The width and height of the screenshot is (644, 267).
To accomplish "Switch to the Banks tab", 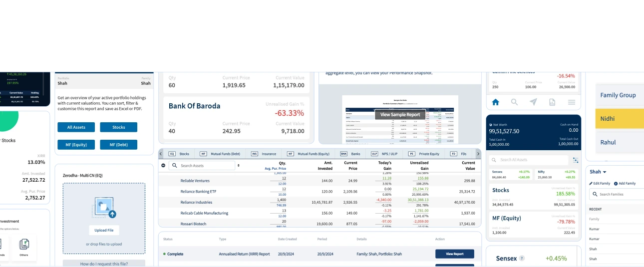I will [x=351, y=154].
